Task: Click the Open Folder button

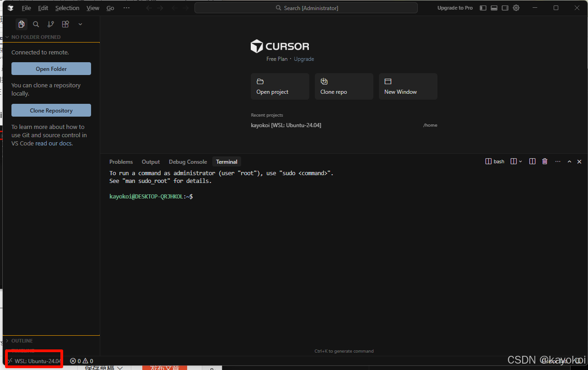Action: click(51, 69)
